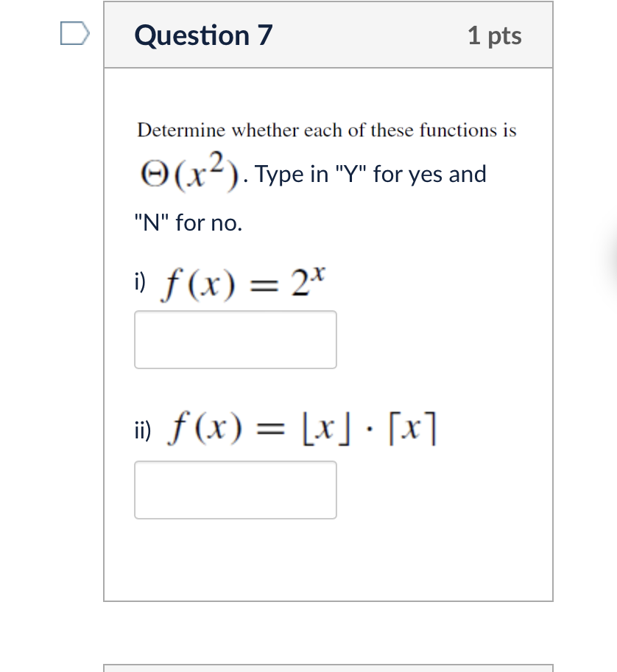Select the 'ii)' part label text
Image resolution: width=617 pixels, height=672 pixels.
(x=142, y=430)
